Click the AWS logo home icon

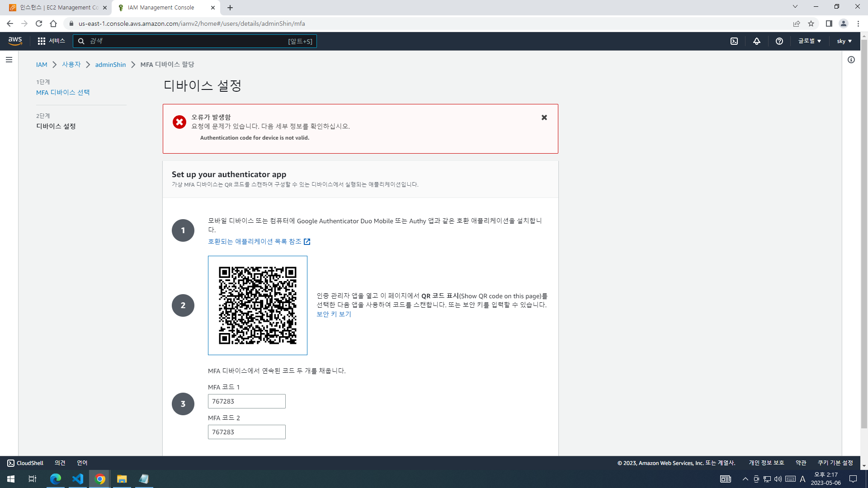15,41
